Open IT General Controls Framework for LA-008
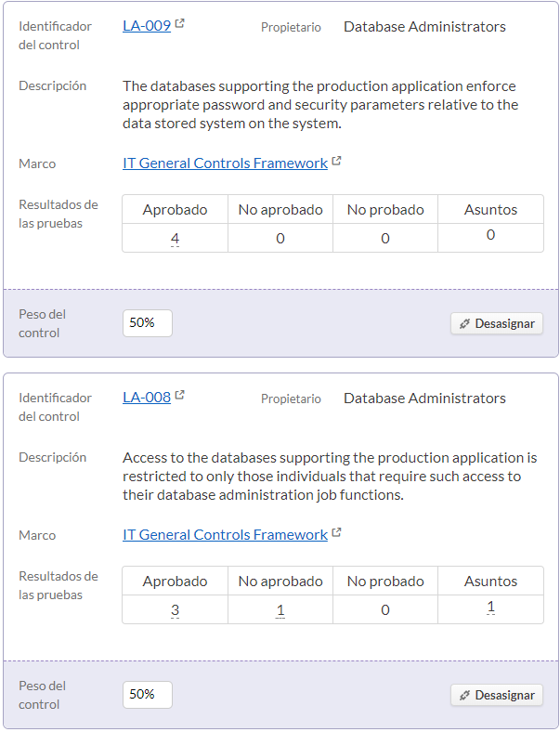The width and height of the screenshot is (560, 732). click(225, 534)
